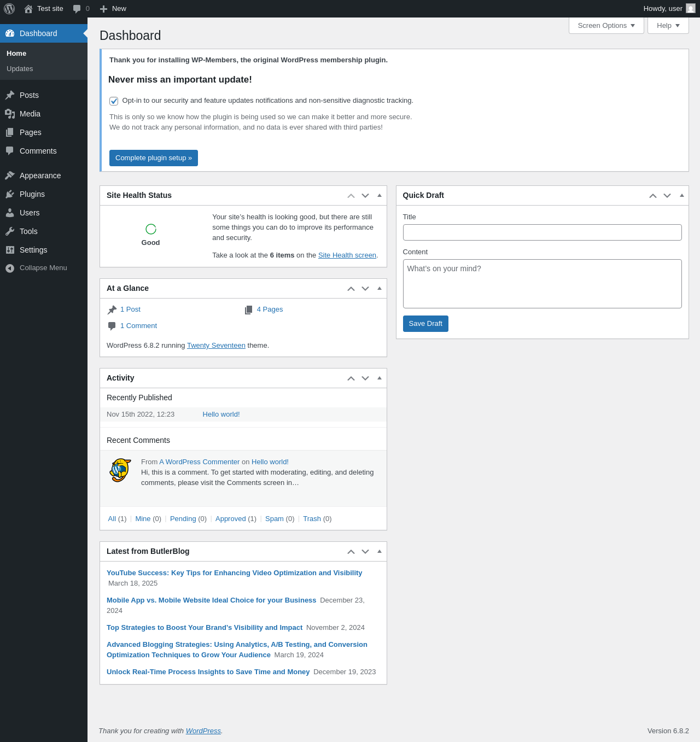Move Latest from ButlerBlog box up

(351, 552)
